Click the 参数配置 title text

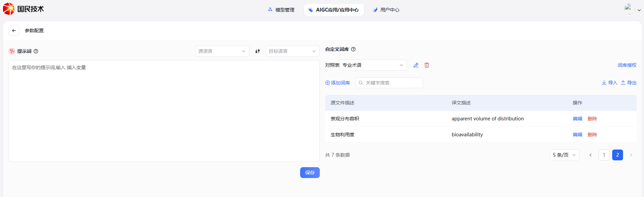click(x=34, y=31)
